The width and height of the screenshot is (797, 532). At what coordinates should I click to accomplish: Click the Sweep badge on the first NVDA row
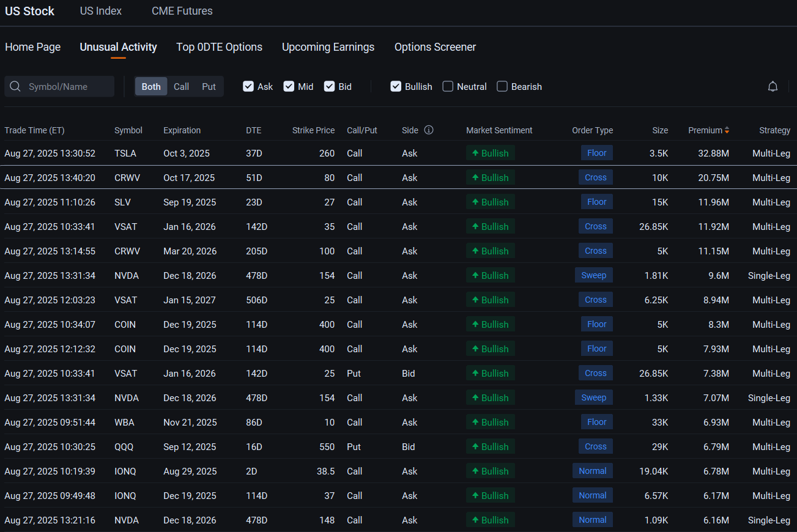593,275
